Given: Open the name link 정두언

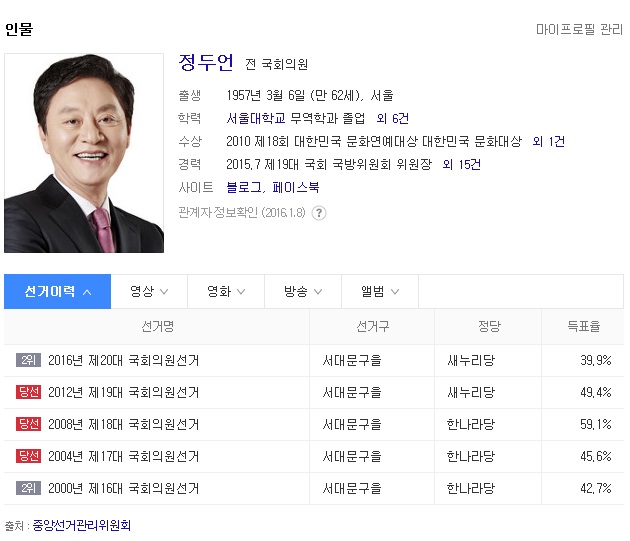Looking at the screenshot, I should [206, 63].
